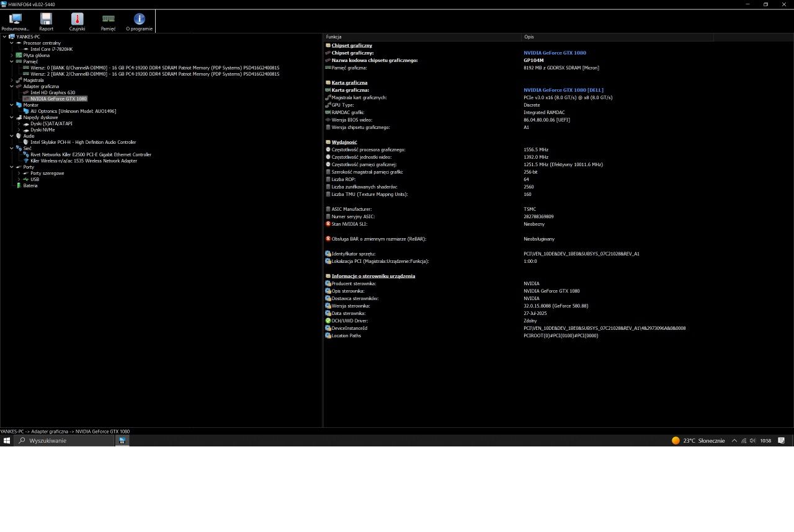
Task: Click the Raport save-report toolbar icon
Action: [x=46, y=19]
